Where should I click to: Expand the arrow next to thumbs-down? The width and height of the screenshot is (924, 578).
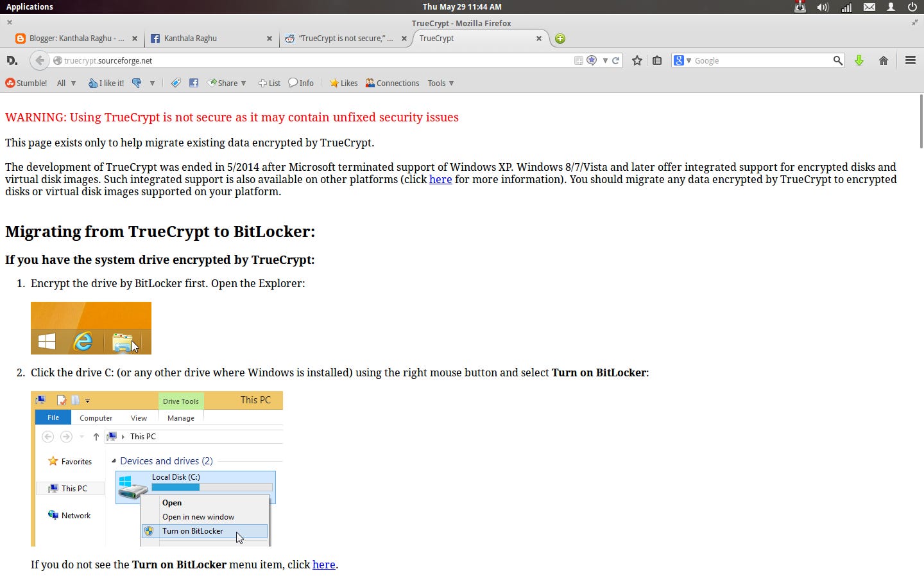coord(152,83)
